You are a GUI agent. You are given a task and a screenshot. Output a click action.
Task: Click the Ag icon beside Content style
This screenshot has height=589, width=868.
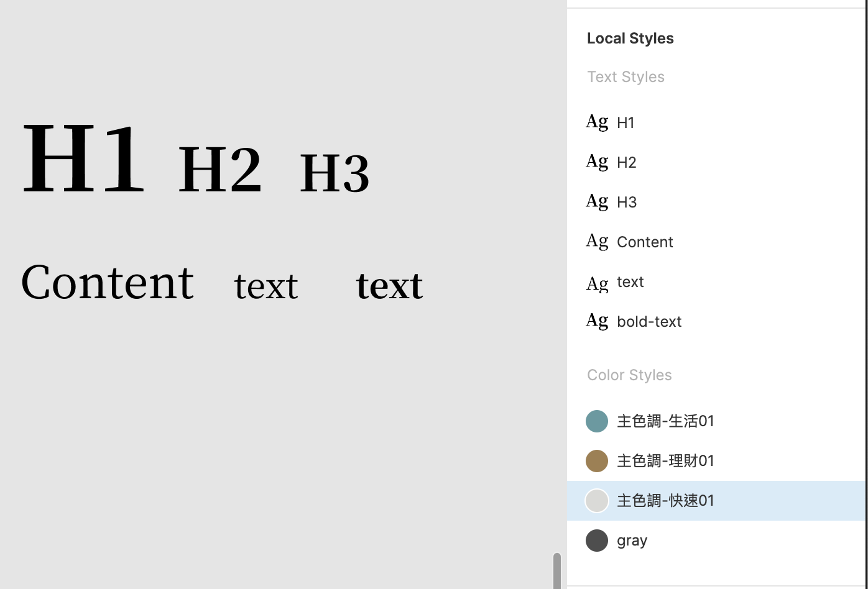pos(597,242)
